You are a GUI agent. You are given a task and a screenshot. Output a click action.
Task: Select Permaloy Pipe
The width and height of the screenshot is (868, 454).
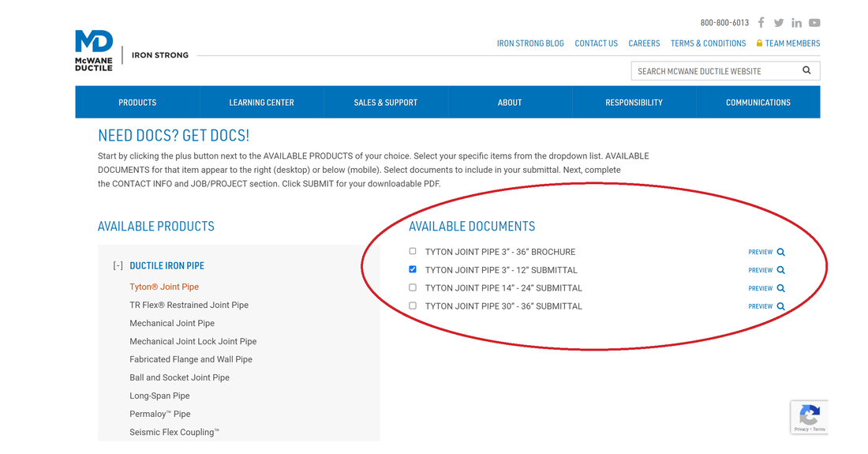tap(159, 415)
